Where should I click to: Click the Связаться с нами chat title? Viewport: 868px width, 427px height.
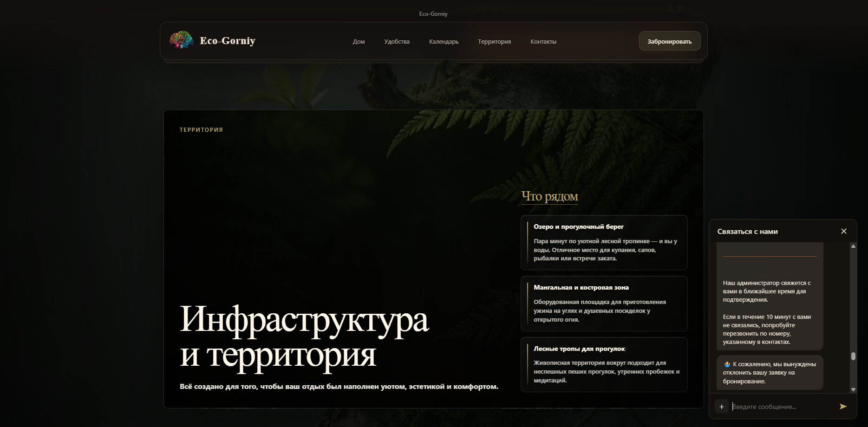click(747, 232)
